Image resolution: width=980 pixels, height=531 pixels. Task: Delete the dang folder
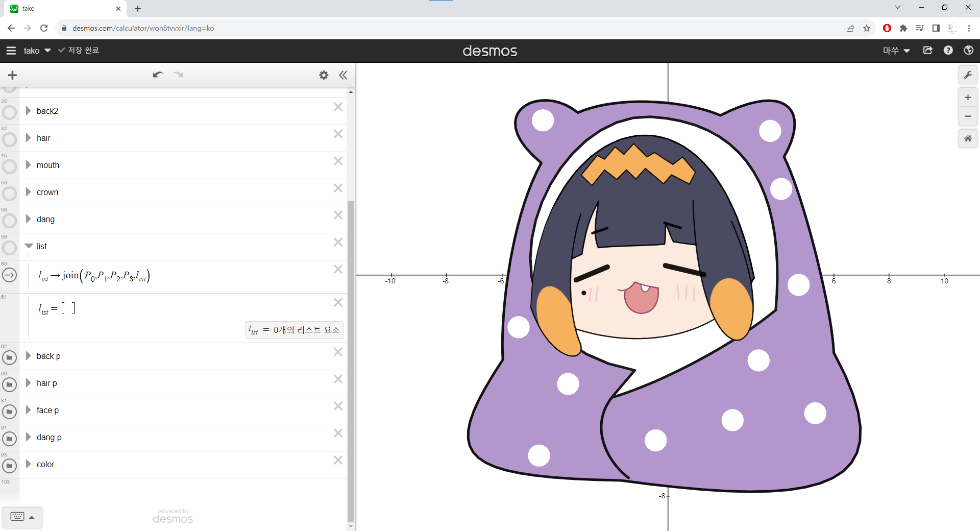[x=338, y=215]
